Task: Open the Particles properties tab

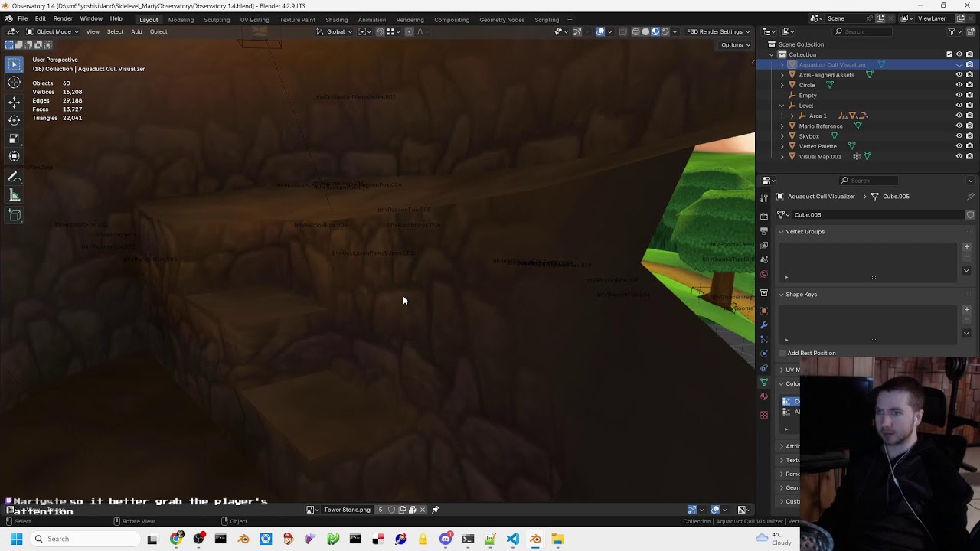Action: (764, 339)
